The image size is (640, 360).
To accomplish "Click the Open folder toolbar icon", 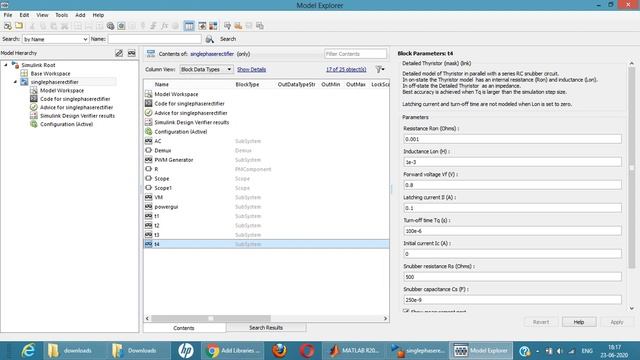I will point(19,26).
